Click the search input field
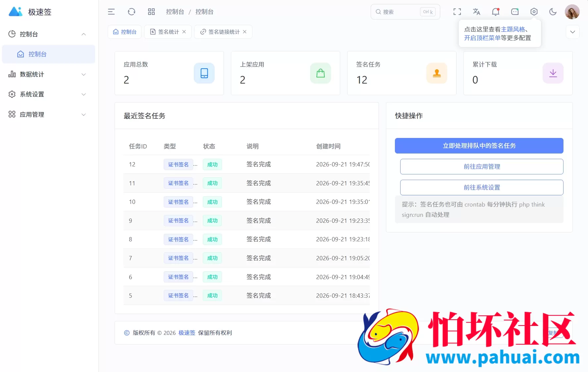Image resolution: width=588 pixels, height=372 pixels. click(405, 12)
